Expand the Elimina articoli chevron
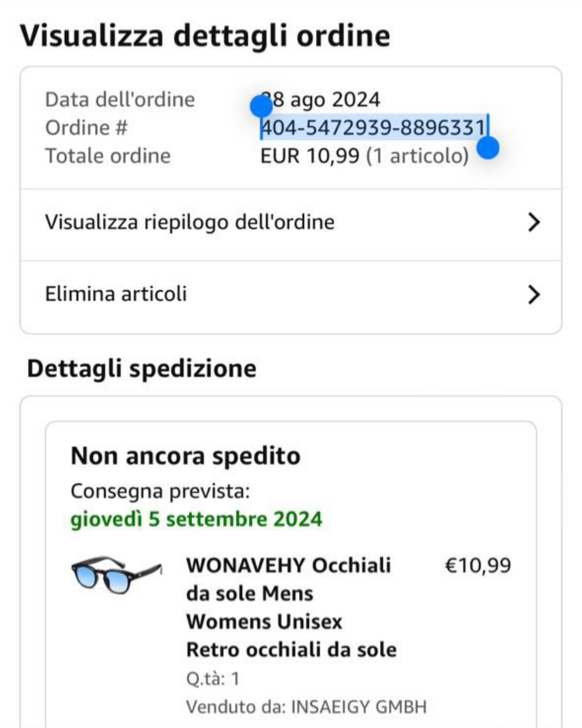 [x=534, y=295]
